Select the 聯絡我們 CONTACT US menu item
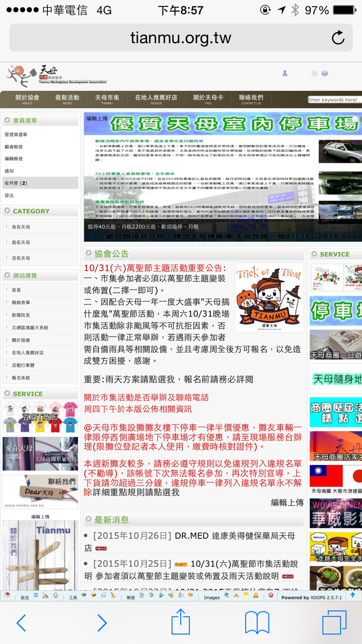Viewport: 362px width, 644px height. tap(251, 100)
